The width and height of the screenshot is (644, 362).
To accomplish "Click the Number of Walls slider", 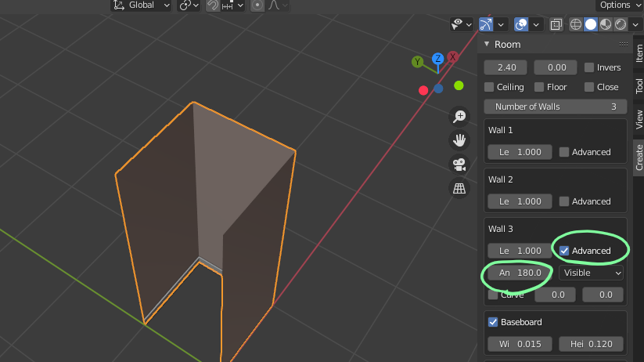I will 556,107.
